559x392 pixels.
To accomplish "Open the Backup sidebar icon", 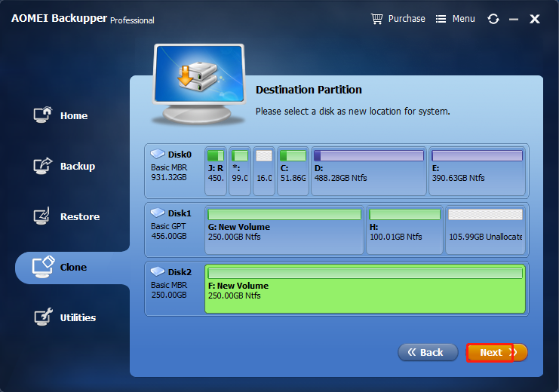I will [x=43, y=166].
